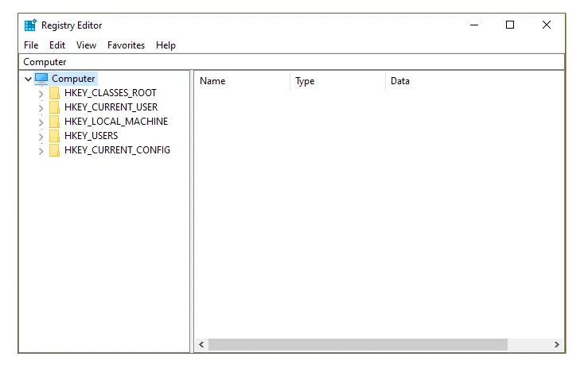Select HKEY_CLASSES_ROOT label in tree
Image resolution: width=588 pixels, height=368 pixels.
pos(111,93)
